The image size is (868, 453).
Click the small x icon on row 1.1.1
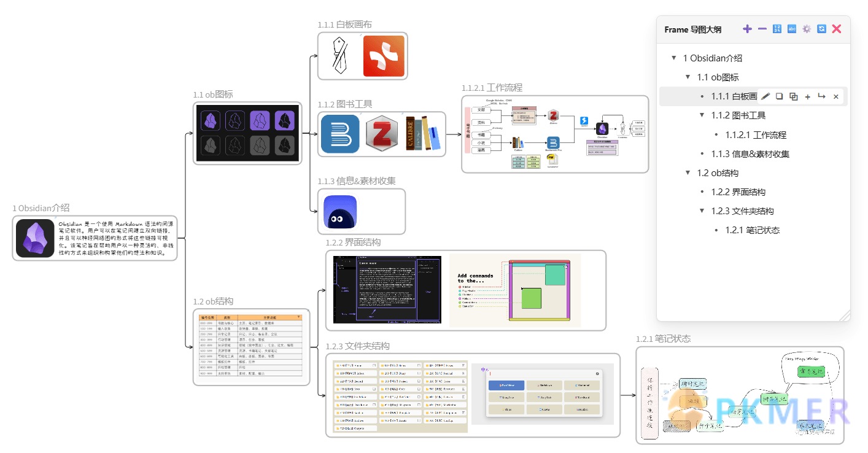point(835,96)
